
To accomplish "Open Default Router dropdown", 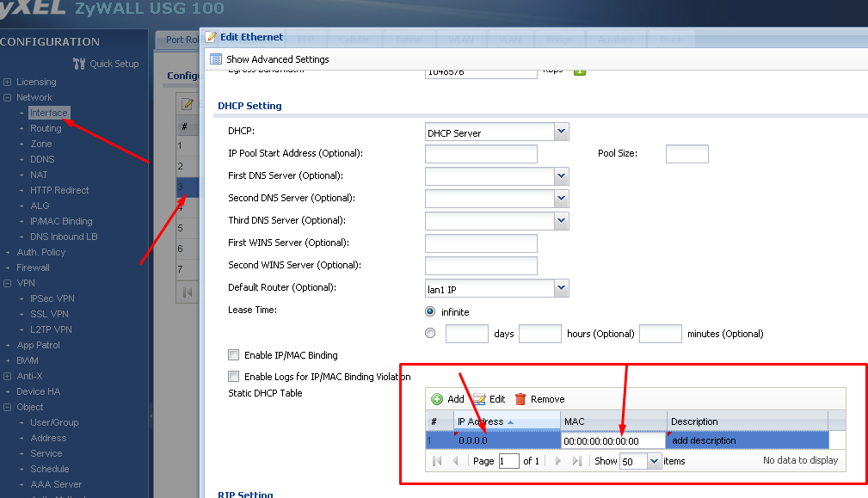I will [562, 288].
